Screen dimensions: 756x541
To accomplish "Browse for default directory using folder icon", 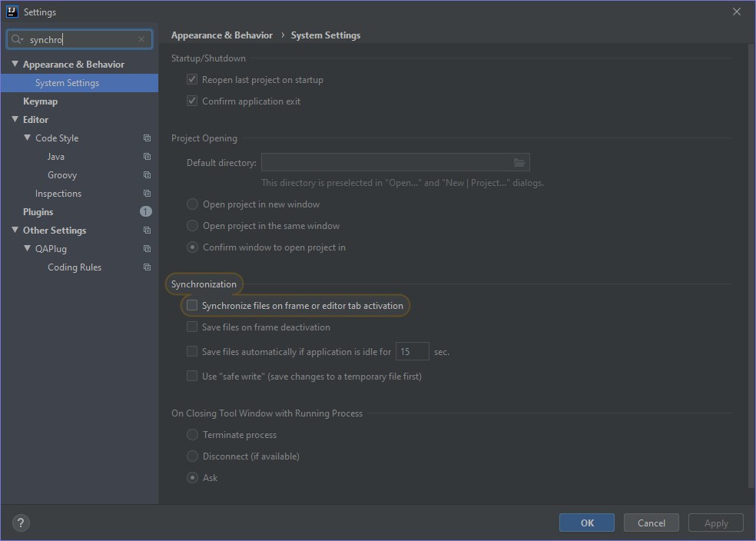I will (519, 162).
